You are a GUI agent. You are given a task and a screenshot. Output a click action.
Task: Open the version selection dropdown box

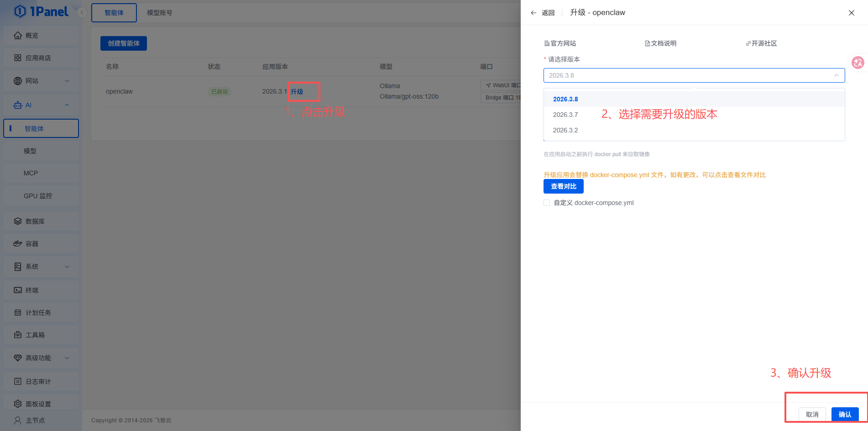coord(694,75)
